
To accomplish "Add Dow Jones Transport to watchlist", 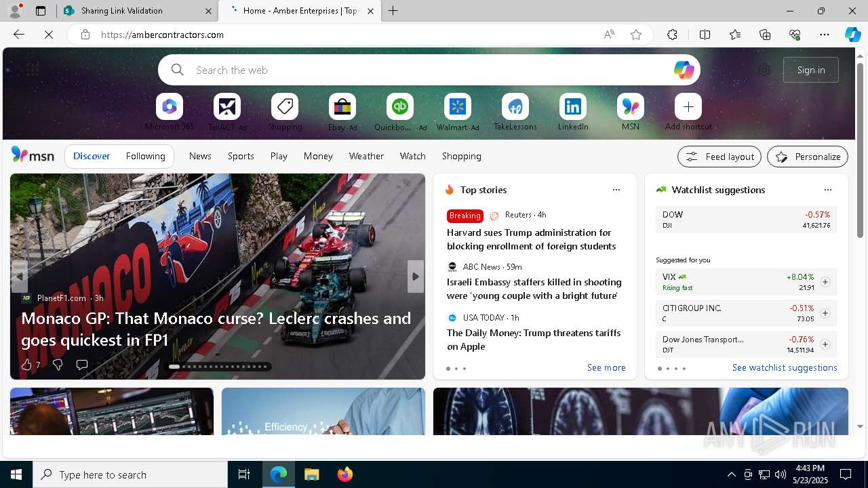I will coord(825,344).
